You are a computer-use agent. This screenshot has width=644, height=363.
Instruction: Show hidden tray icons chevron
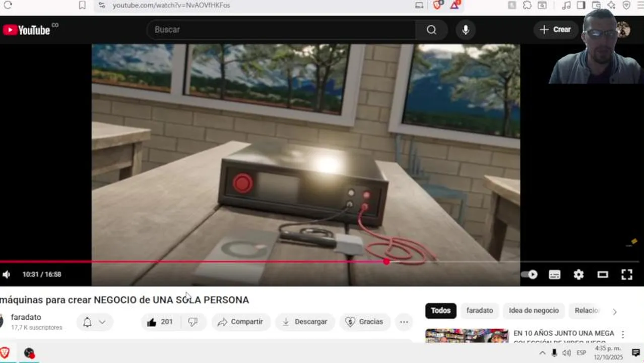(x=543, y=353)
